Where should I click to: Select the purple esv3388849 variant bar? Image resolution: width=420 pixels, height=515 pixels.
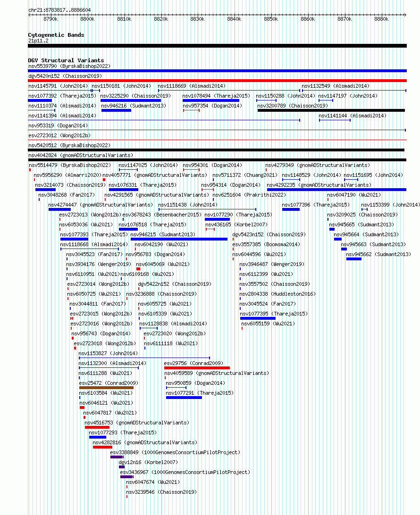[117, 457]
